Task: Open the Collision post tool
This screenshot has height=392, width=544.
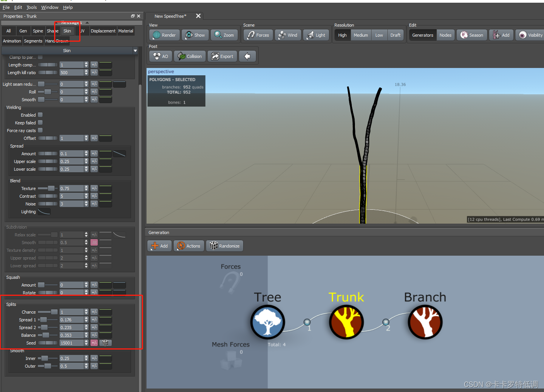Action: pos(189,56)
